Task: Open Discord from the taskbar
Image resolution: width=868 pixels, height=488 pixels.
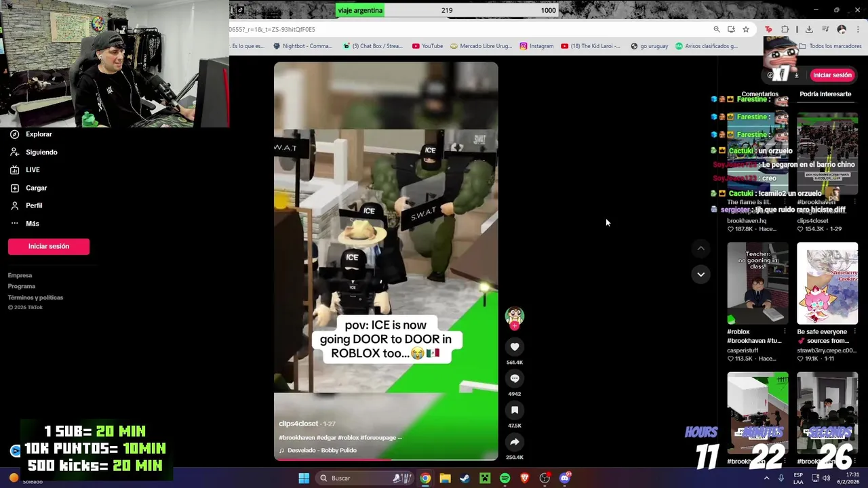Action: click(565, 479)
